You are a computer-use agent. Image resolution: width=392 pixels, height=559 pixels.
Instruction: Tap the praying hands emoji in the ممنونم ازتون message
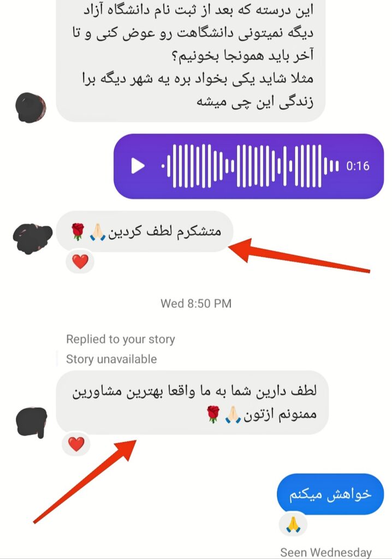click(233, 415)
